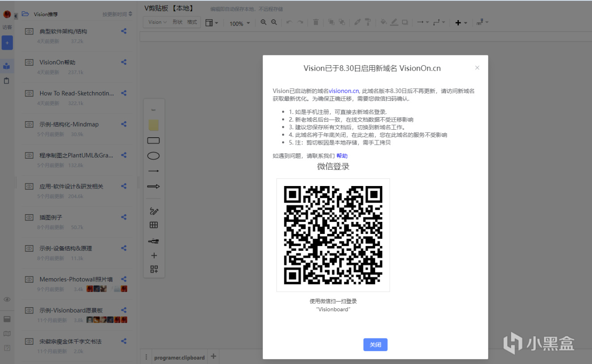
Task: Click the redo arrow
Action: pyautogui.click(x=300, y=22)
